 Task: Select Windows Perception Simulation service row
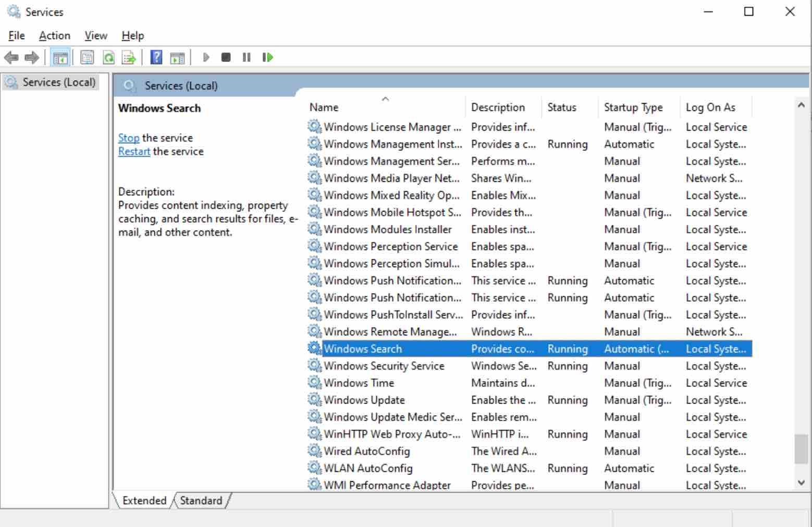(x=529, y=263)
